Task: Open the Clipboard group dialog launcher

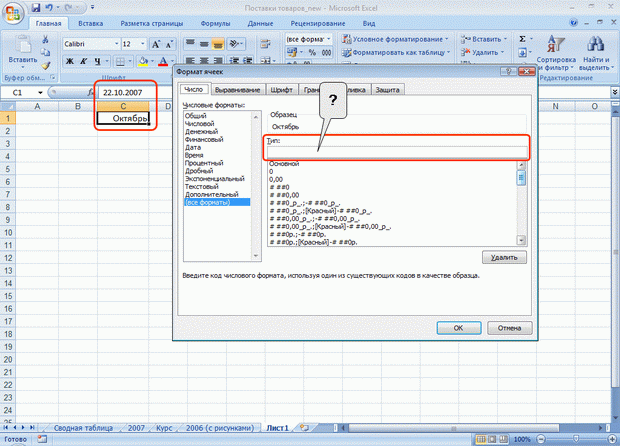Action: (x=52, y=77)
